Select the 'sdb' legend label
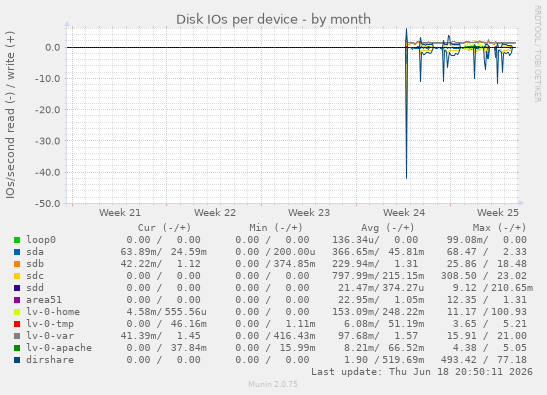The image size is (547, 395). point(35,263)
